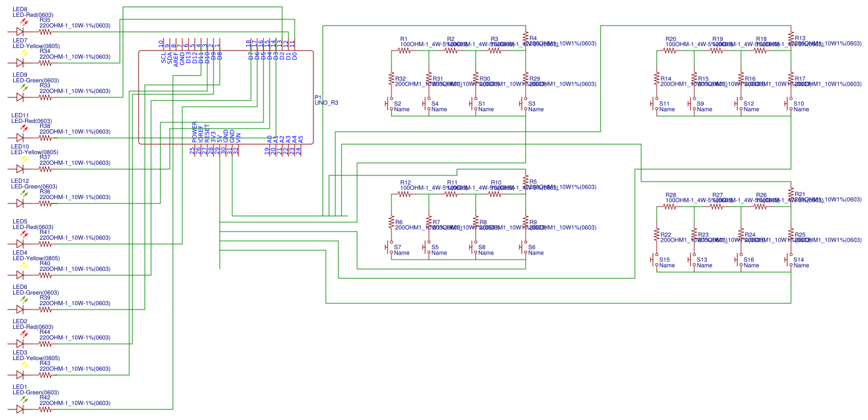Select the R25 designator label
This screenshot has width=868, height=420.
click(801, 235)
